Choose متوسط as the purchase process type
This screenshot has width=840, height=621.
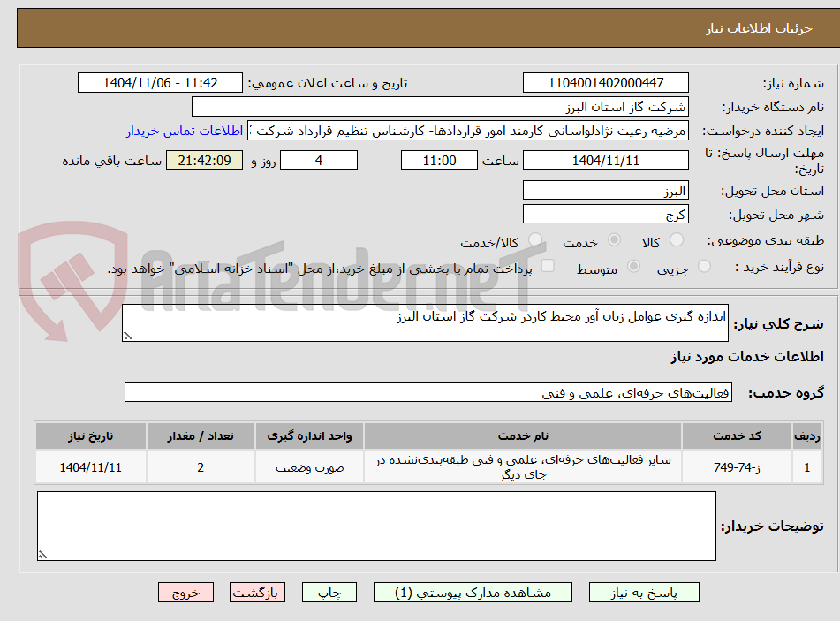[632, 266]
